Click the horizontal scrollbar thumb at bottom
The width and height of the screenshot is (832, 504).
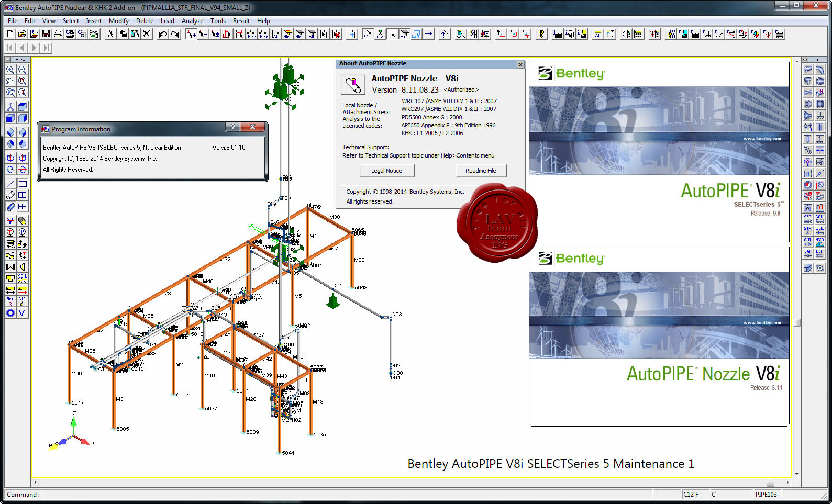(x=770, y=483)
